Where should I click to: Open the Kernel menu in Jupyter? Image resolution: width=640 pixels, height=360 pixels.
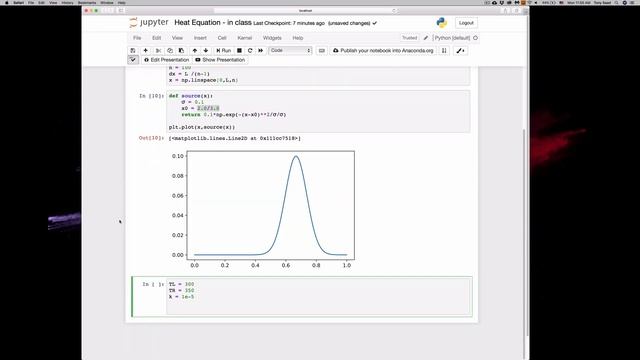244,38
